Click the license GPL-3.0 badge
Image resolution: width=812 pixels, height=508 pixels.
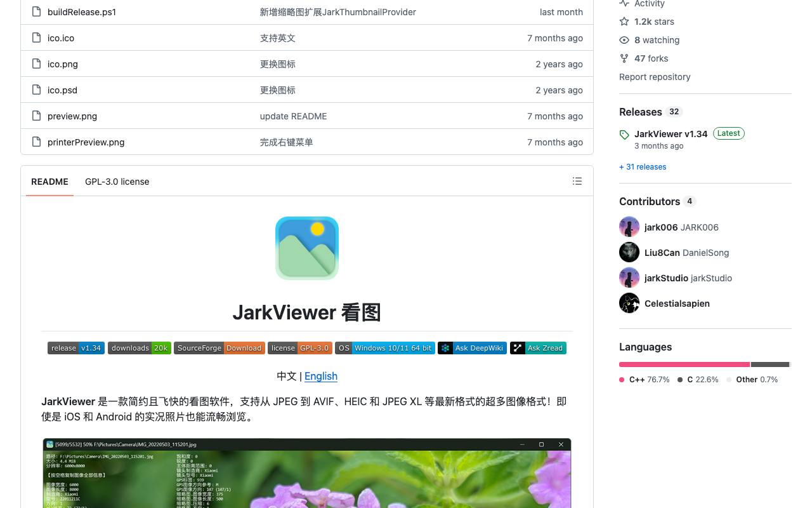pyautogui.click(x=300, y=348)
